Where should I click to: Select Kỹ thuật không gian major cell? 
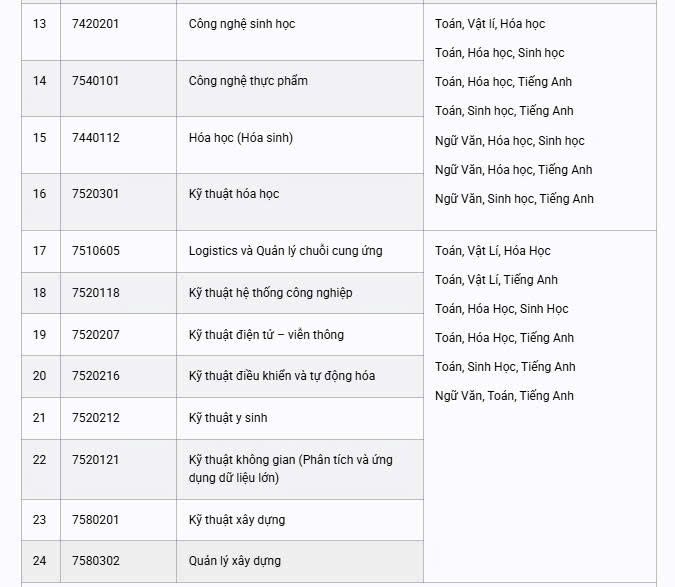[290, 469]
